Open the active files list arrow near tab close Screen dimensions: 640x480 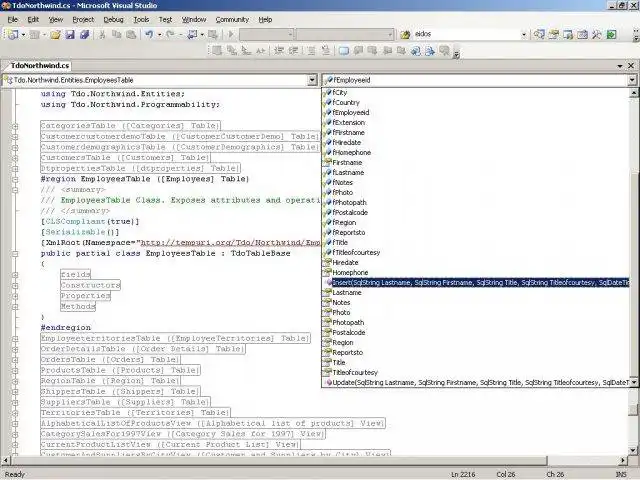click(x=620, y=66)
